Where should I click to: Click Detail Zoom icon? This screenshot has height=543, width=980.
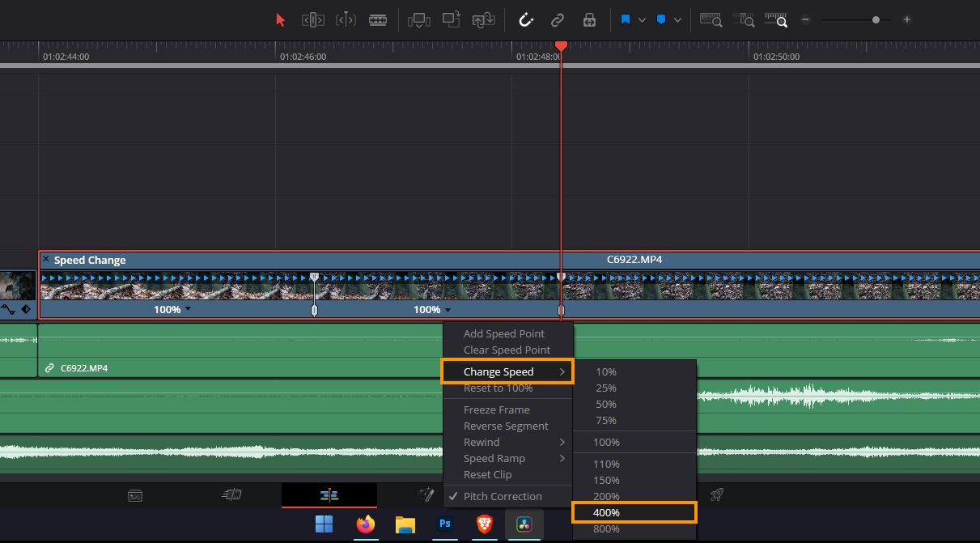[x=744, y=19]
